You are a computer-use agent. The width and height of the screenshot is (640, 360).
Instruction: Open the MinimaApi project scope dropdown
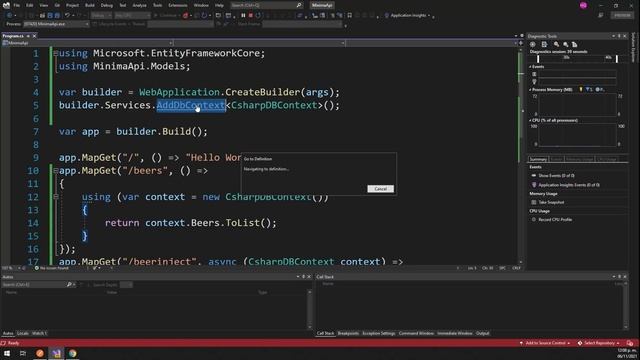pos(87,43)
